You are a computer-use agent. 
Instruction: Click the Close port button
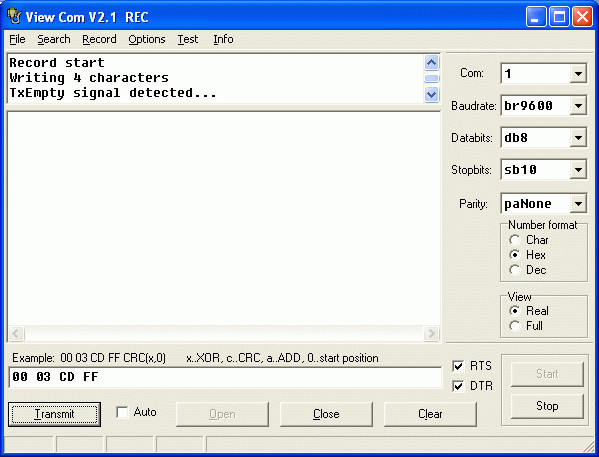coord(326,414)
